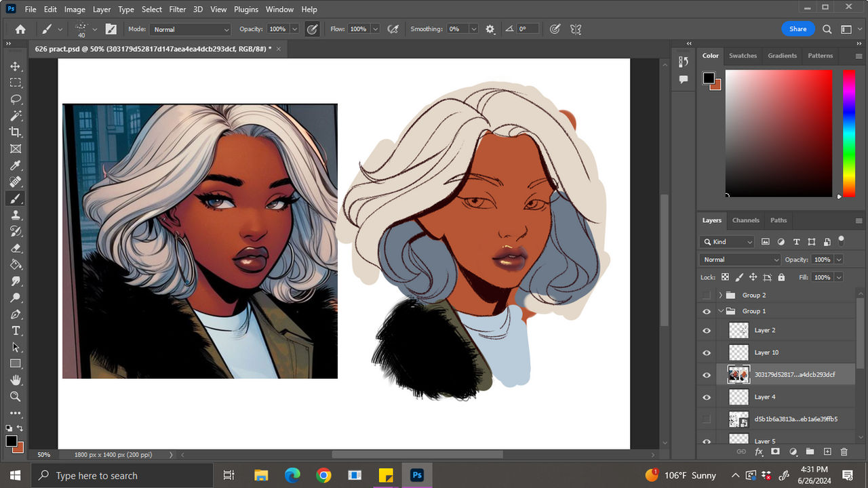
Task: Open the File menu
Action: (x=31, y=9)
